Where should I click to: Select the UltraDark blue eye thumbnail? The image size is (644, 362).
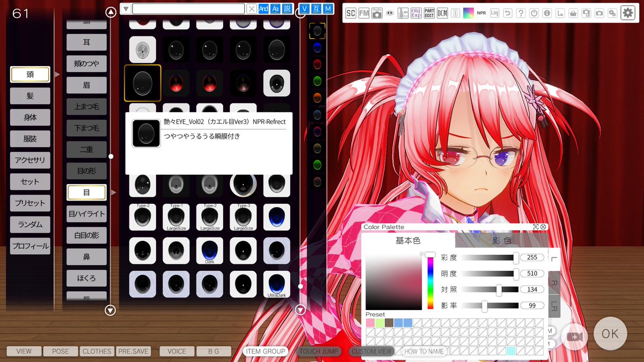click(277, 283)
